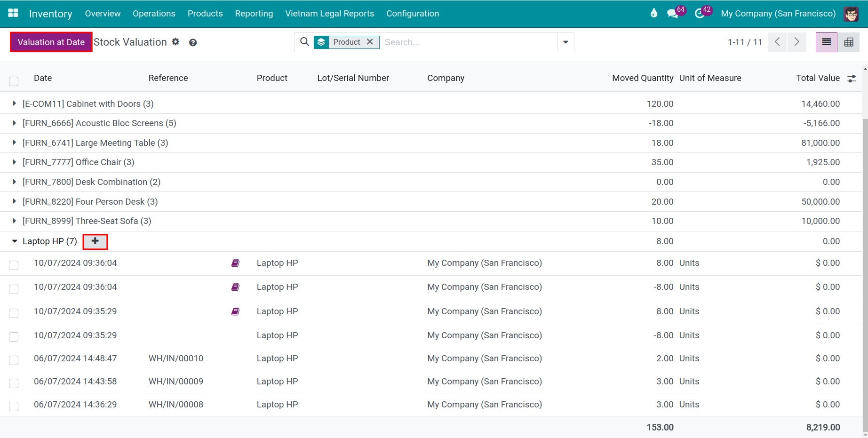Click the WH/IN/00008 reference cell
Screen dimensions: 868x438
click(176, 405)
